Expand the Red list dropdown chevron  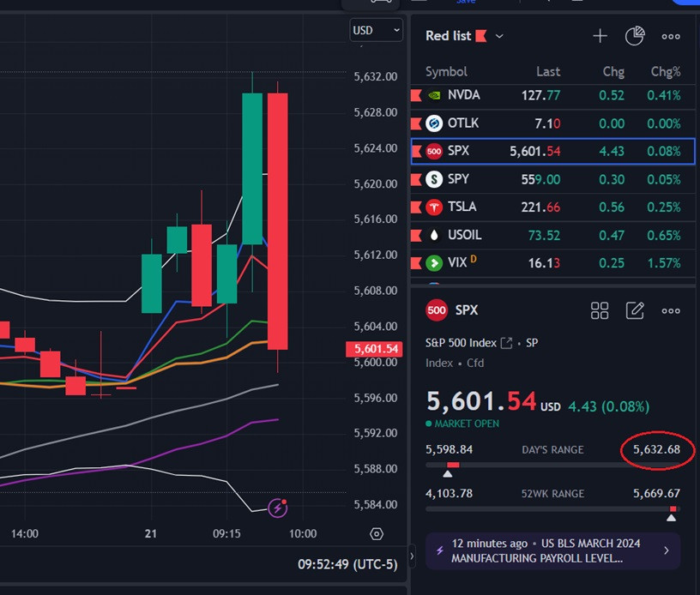click(499, 36)
